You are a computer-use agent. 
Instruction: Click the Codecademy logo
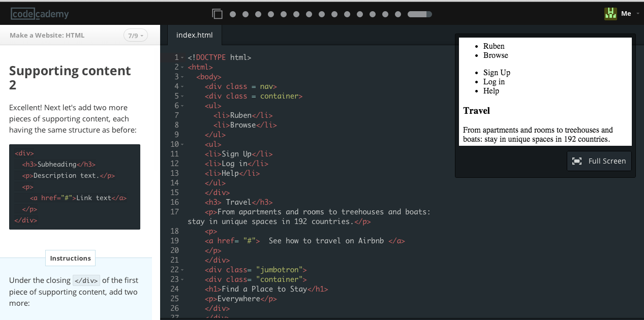click(40, 14)
